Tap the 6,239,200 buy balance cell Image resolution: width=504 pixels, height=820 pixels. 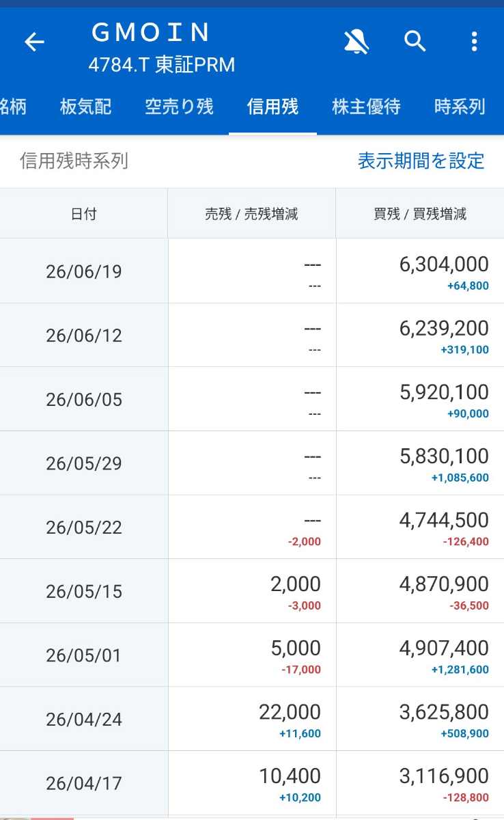pos(420,336)
